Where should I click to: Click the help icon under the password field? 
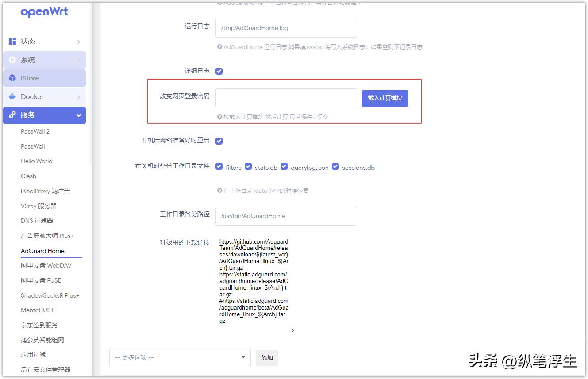point(220,117)
